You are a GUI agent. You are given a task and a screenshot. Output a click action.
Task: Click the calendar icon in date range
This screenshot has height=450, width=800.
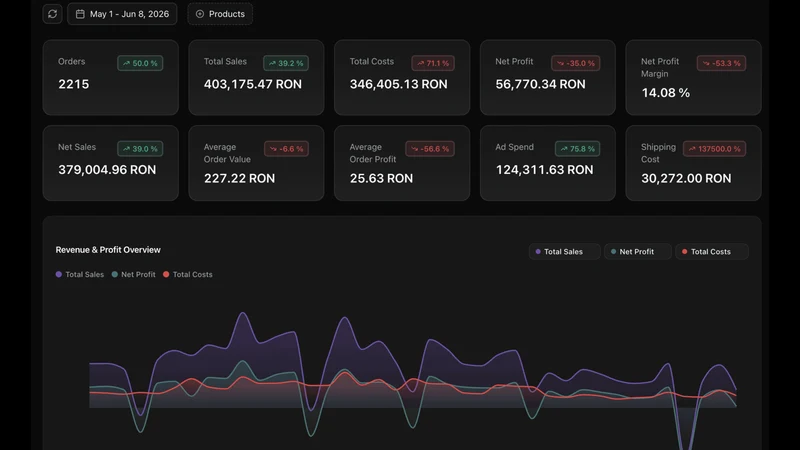pos(80,14)
